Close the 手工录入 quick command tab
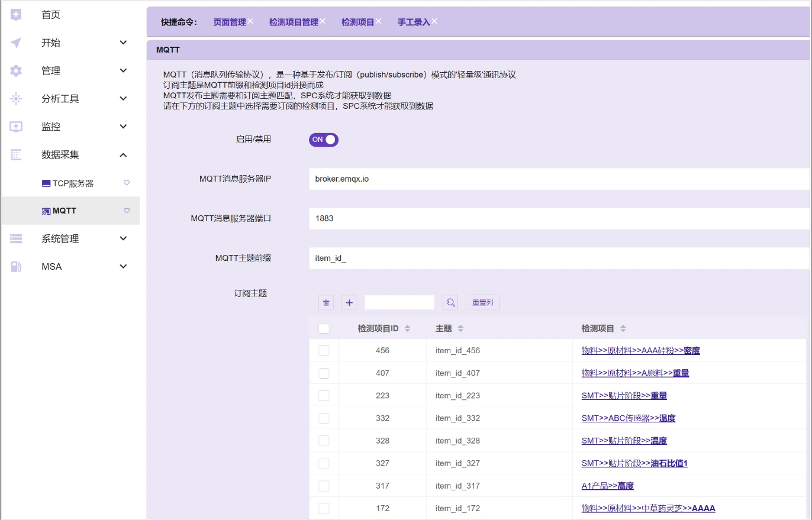Viewport: 812px width, 520px height. (x=434, y=21)
